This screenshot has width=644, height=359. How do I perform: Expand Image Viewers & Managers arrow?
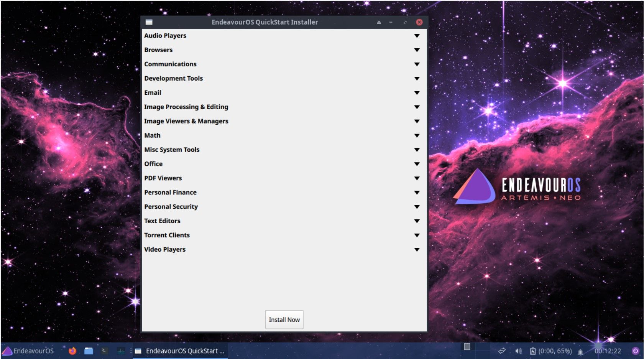(x=417, y=121)
